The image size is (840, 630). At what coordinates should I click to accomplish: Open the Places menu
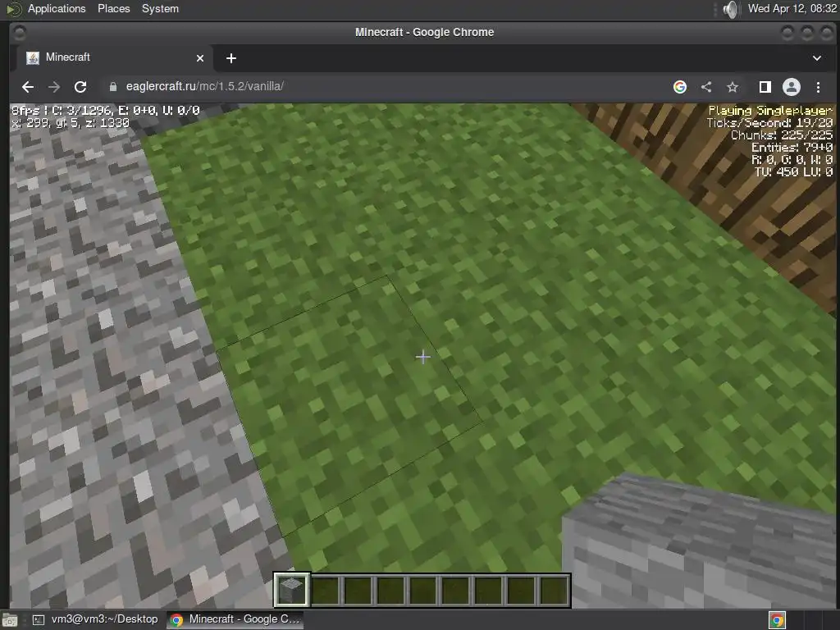point(113,8)
